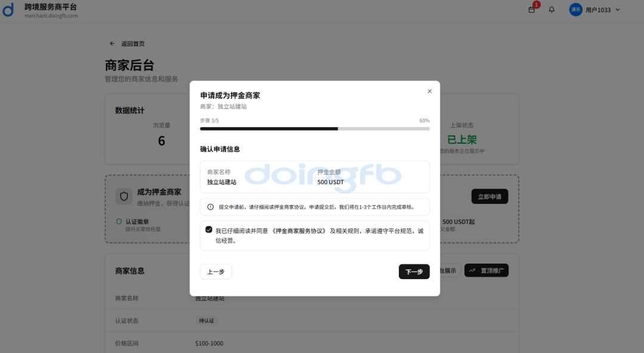Click the 置顶推广 button
The width and height of the screenshot is (644, 353).
point(487,271)
